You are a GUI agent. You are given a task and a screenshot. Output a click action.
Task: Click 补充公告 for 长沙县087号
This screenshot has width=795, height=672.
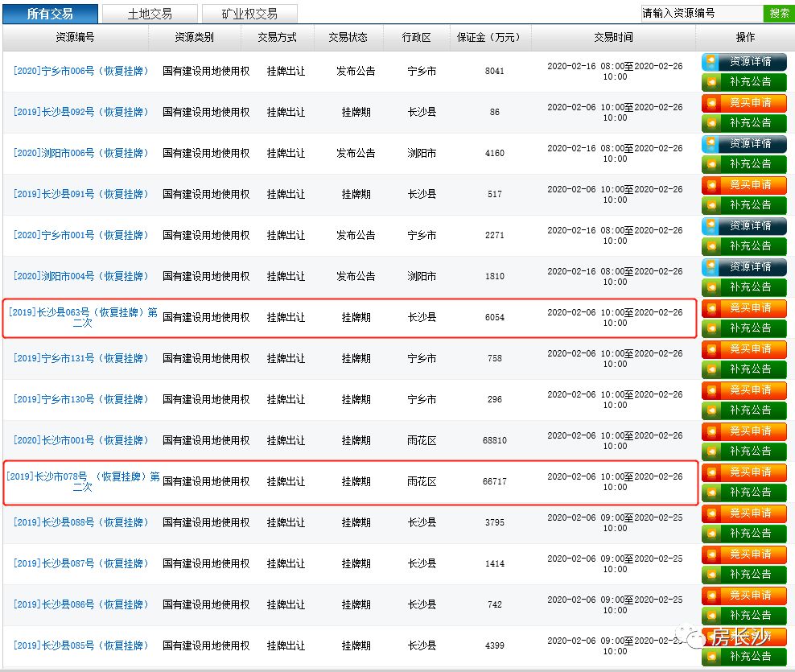click(x=744, y=575)
